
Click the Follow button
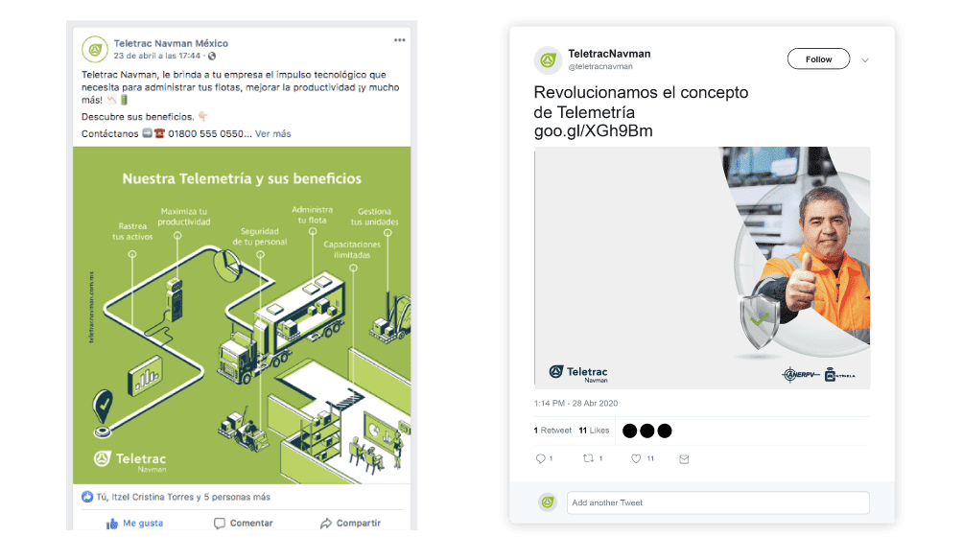[819, 58]
